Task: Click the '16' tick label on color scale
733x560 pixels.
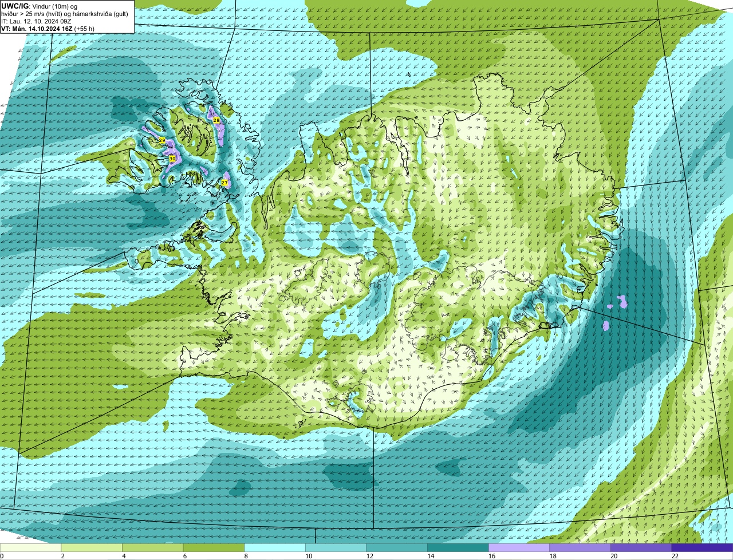Action: (492, 556)
